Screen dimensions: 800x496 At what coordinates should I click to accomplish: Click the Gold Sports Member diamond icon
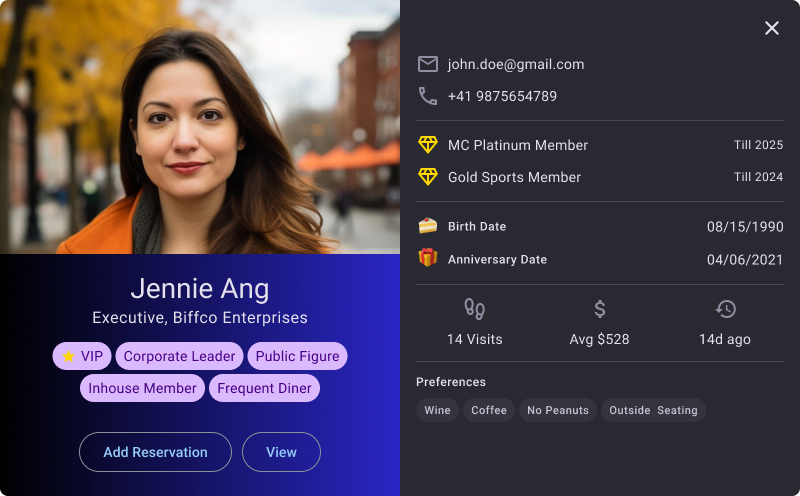tap(428, 177)
